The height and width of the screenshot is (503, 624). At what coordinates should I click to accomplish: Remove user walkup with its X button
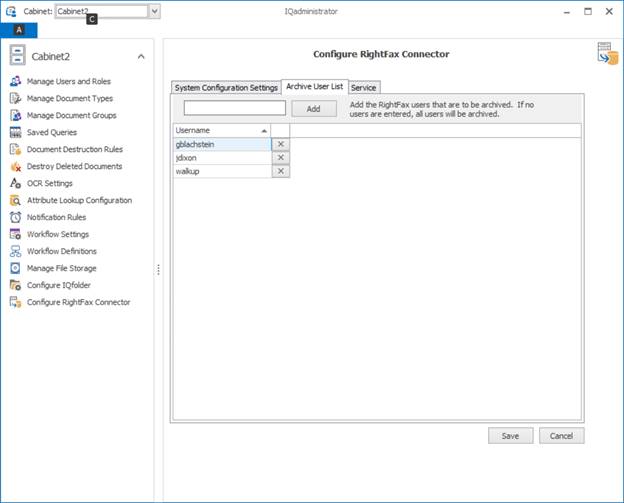(x=281, y=171)
